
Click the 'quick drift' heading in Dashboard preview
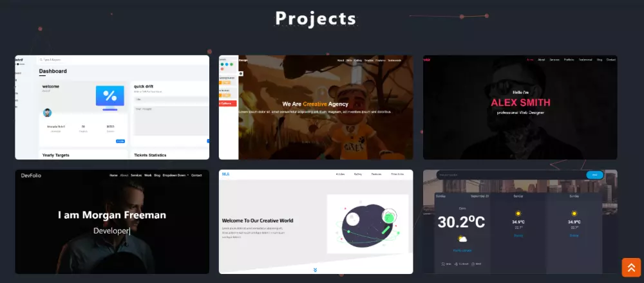[x=144, y=87]
